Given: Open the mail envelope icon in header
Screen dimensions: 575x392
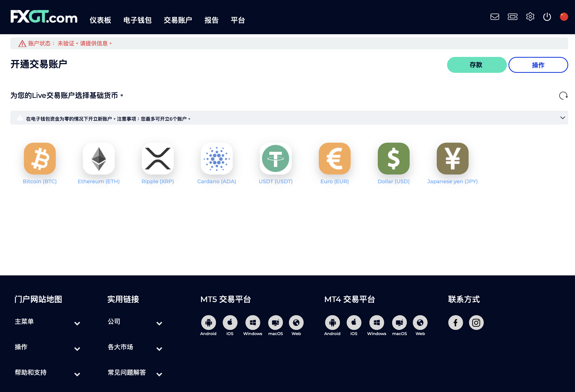Looking at the screenshot, I should pos(495,17).
